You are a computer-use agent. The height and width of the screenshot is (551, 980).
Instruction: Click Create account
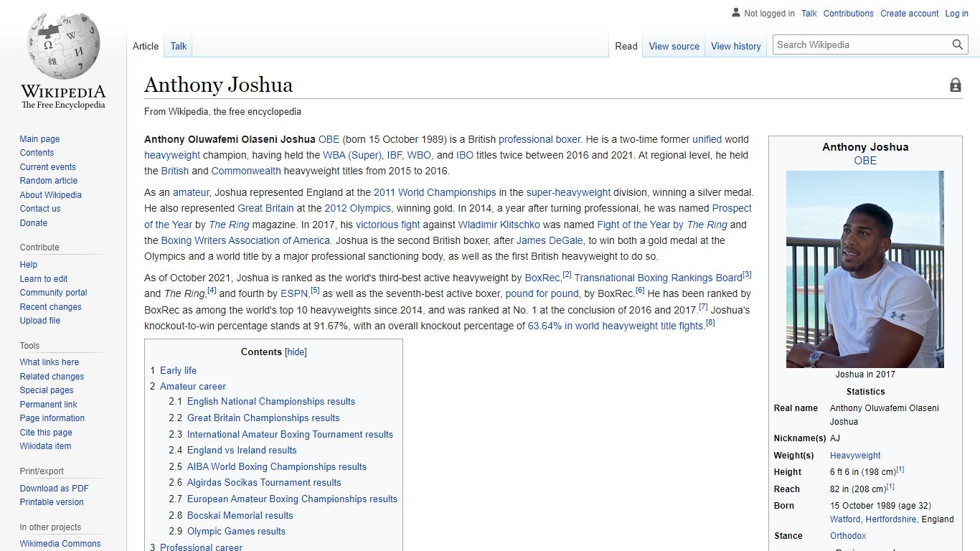[x=910, y=14]
